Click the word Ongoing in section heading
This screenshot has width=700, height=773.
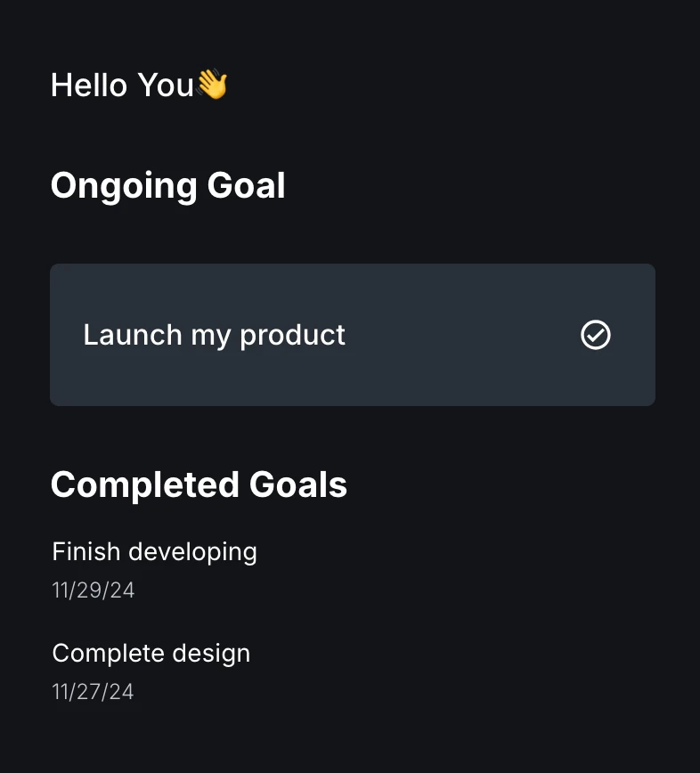point(124,187)
